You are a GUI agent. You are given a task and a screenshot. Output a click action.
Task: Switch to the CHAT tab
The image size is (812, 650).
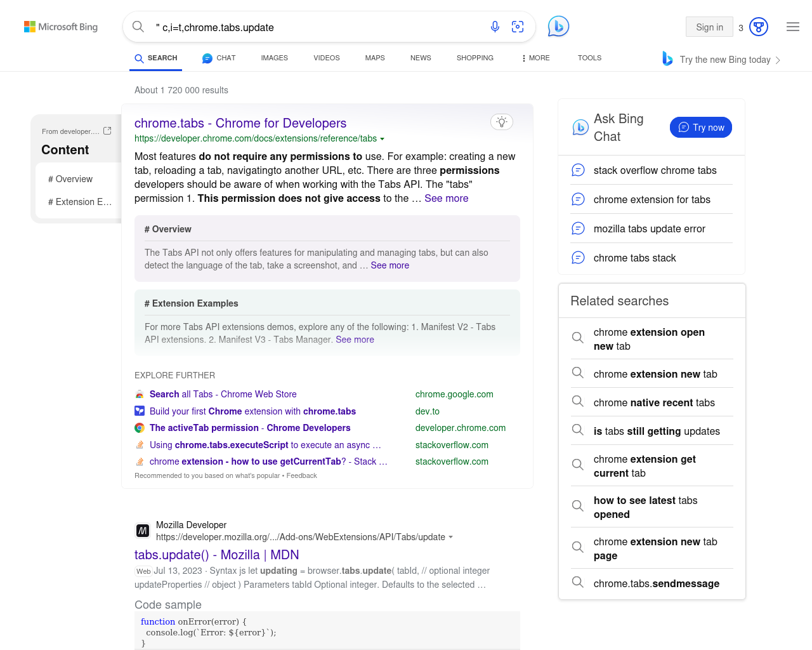click(x=219, y=58)
